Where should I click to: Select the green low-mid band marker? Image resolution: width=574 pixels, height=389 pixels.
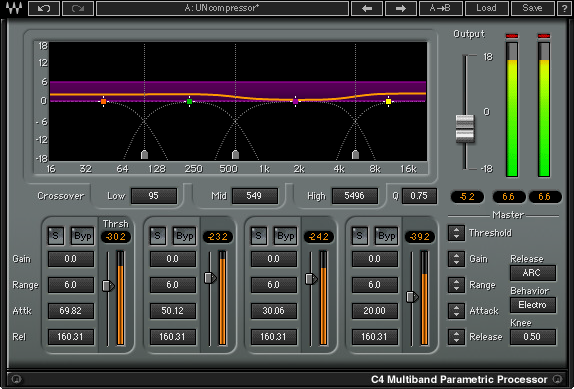pyautogui.click(x=189, y=101)
